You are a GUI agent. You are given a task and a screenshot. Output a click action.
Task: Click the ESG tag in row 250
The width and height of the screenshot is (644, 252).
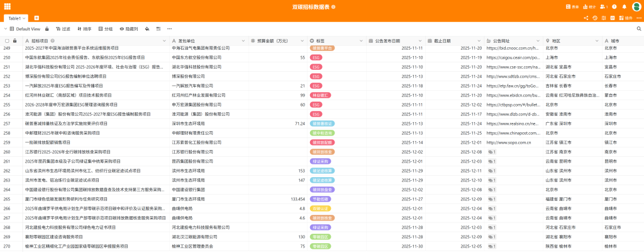pyautogui.click(x=316, y=57)
